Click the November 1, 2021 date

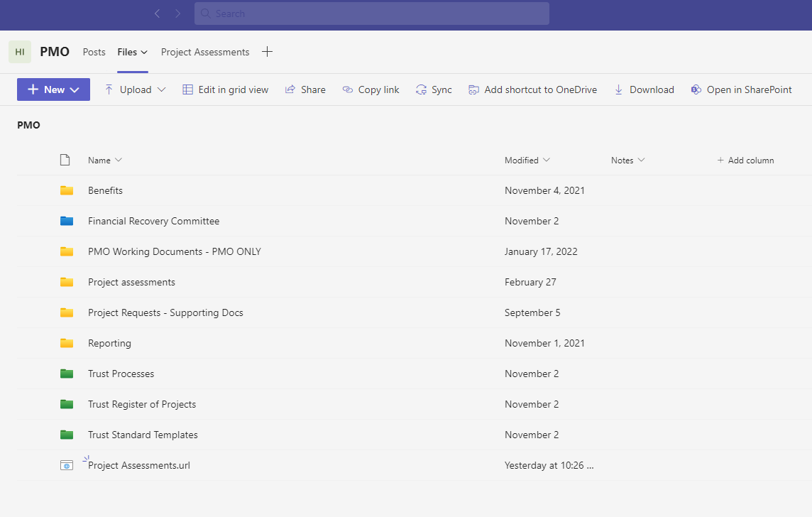(x=544, y=343)
